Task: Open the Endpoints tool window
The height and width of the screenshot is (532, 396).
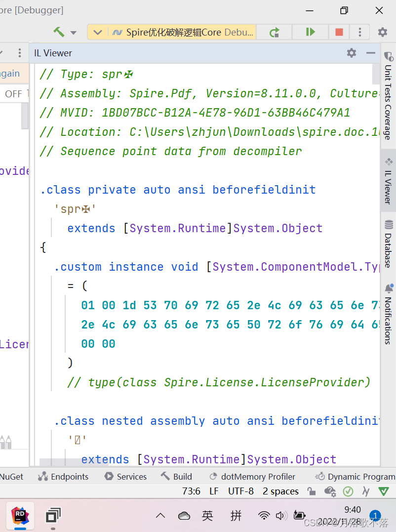Action: tap(63, 477)
